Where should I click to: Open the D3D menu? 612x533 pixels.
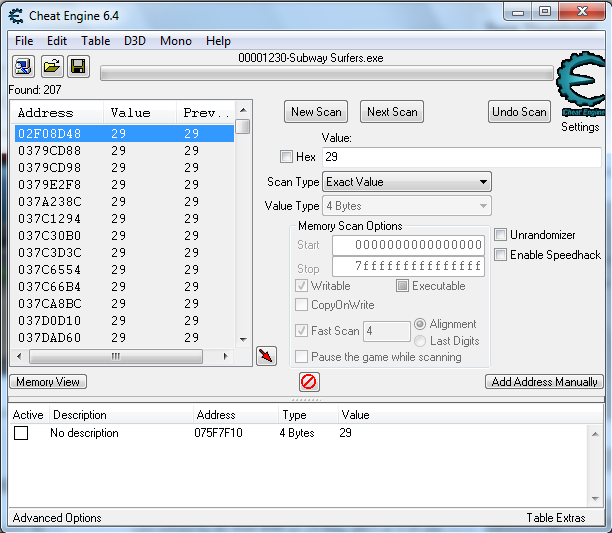(x=135, y=41)
